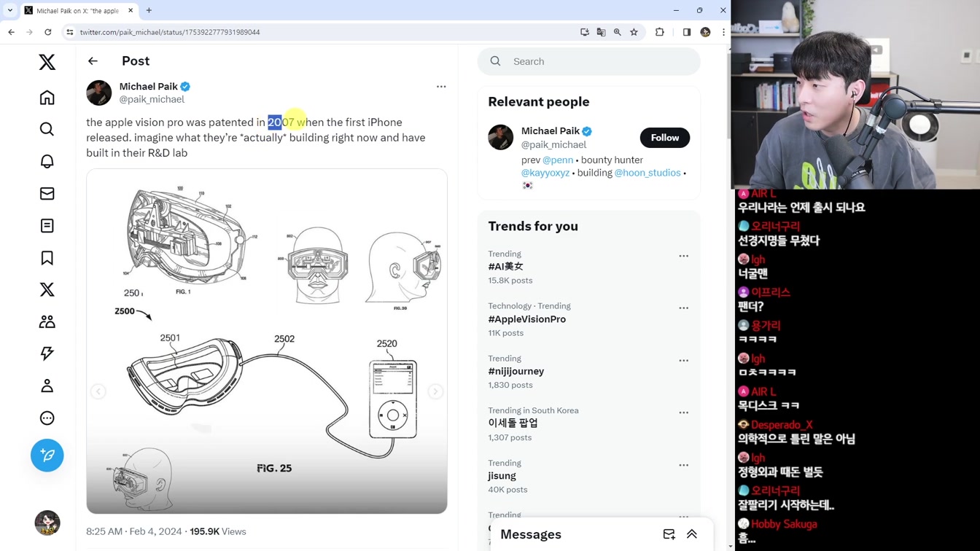Screen dimensions: 980x551
Task: Click the blue compose Post button
Action: (x=47, y=456)
